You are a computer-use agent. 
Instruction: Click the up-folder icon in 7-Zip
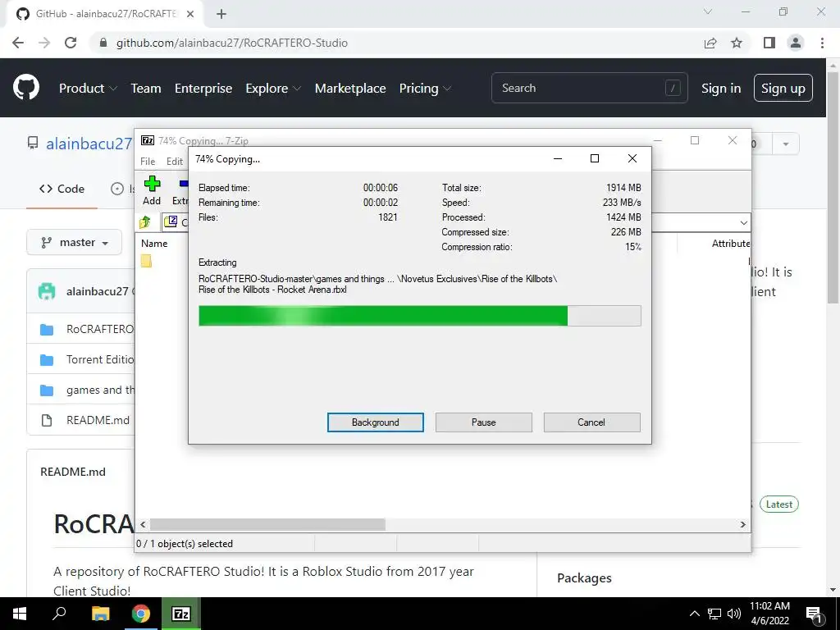pyautogui.click(x=145, y=221)
